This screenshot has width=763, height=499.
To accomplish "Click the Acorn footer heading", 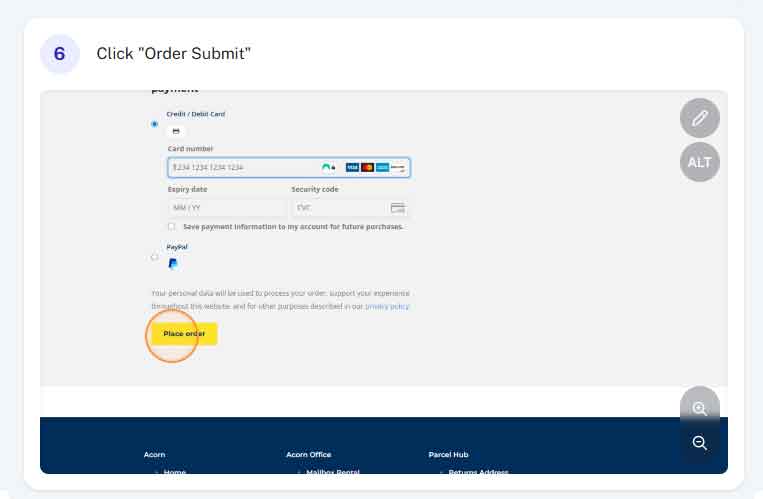I will (154, 454).
